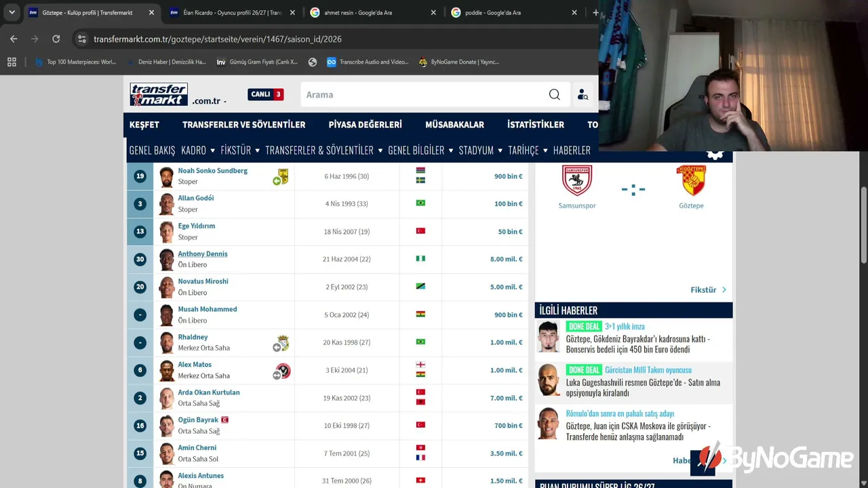This screenshot has width=868, height=488.
Task: Open the browser apps grid shortcut
Action: (x=12, y=62)
